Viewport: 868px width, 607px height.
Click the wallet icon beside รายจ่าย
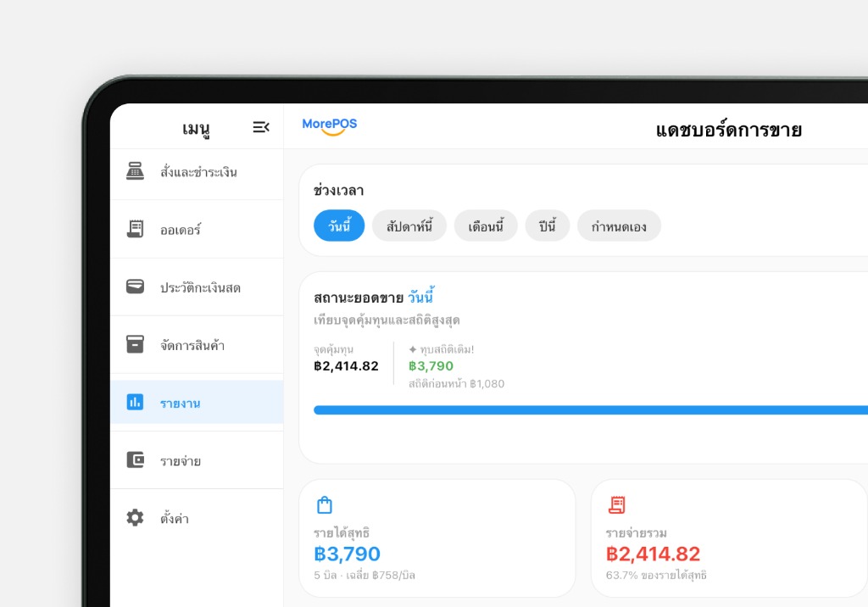[135, 459]
